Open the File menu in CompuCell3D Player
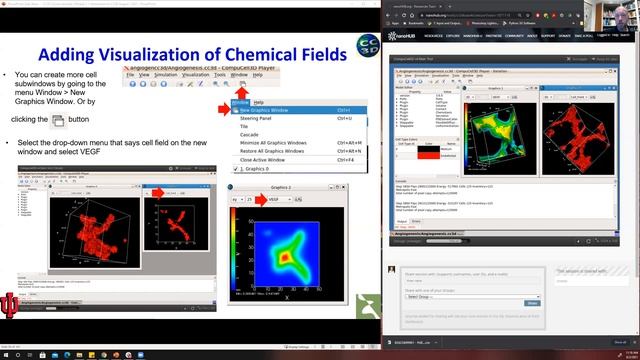The image size is (640, 360). point(399,76)
